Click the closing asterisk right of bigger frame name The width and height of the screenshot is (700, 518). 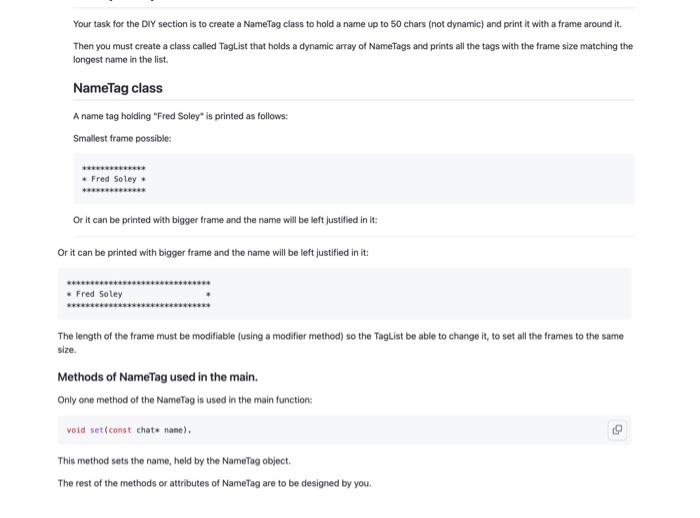click(208, 295)
